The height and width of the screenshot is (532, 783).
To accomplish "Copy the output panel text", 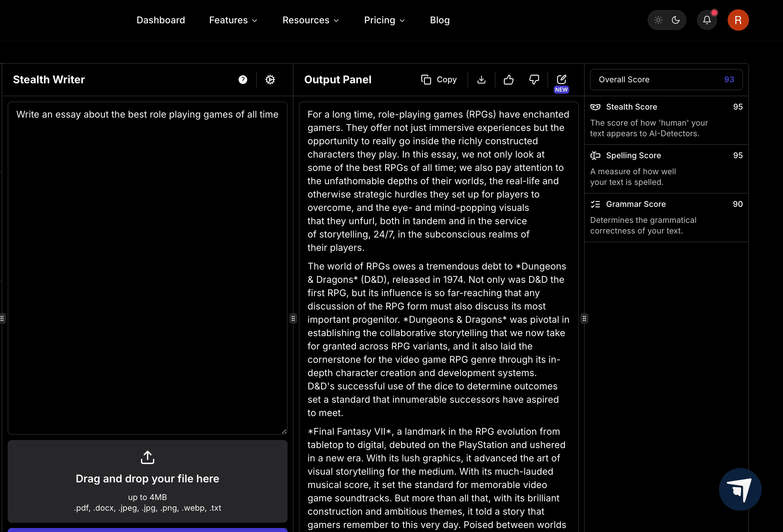I will 439,80.
